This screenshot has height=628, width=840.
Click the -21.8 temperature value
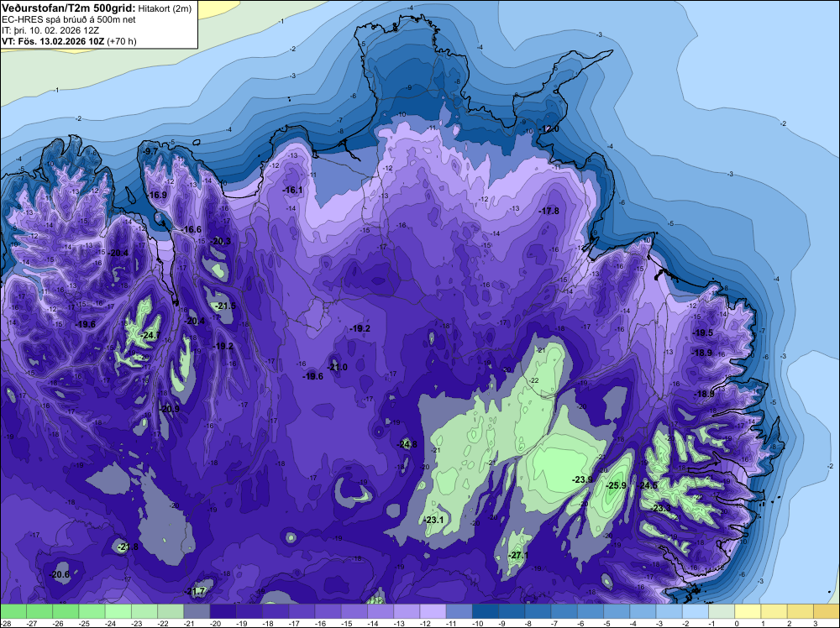[x=128, y=547]
